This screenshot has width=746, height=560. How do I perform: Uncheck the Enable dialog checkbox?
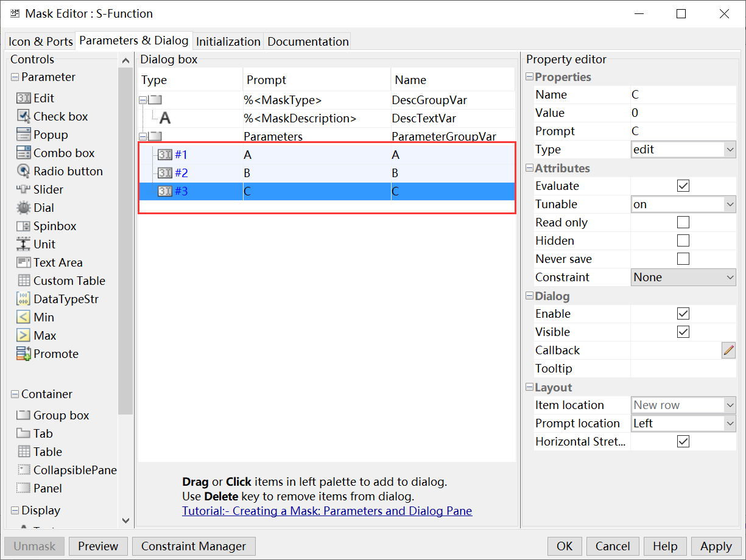point(683,313)
